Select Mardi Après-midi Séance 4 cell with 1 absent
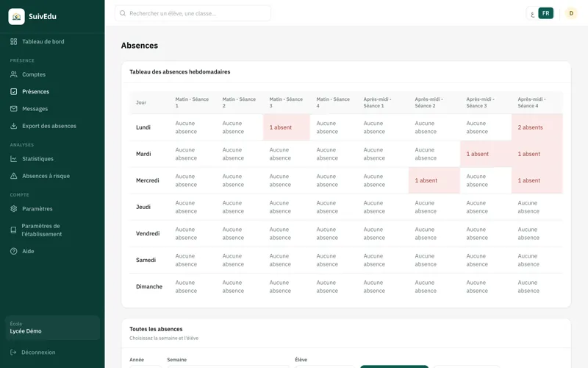Viewport: 588px width, 368px height. (x=537, y=154)
